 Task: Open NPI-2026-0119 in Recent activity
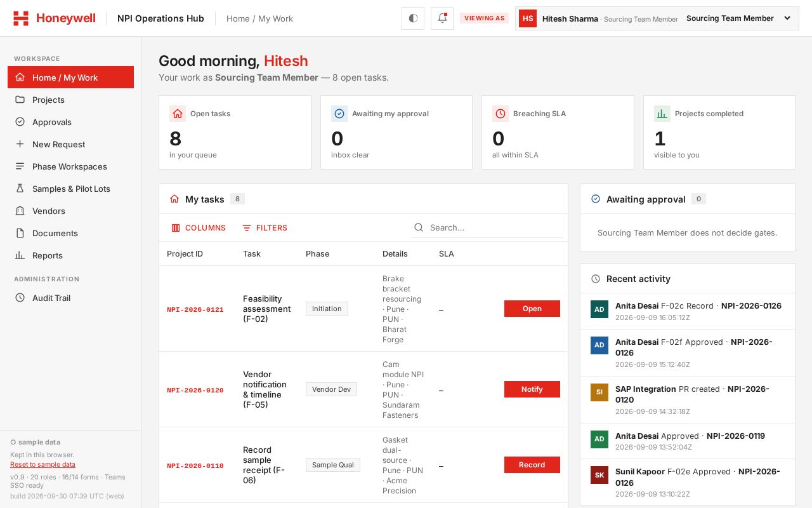pyautogui.click(x=736, y=436)
